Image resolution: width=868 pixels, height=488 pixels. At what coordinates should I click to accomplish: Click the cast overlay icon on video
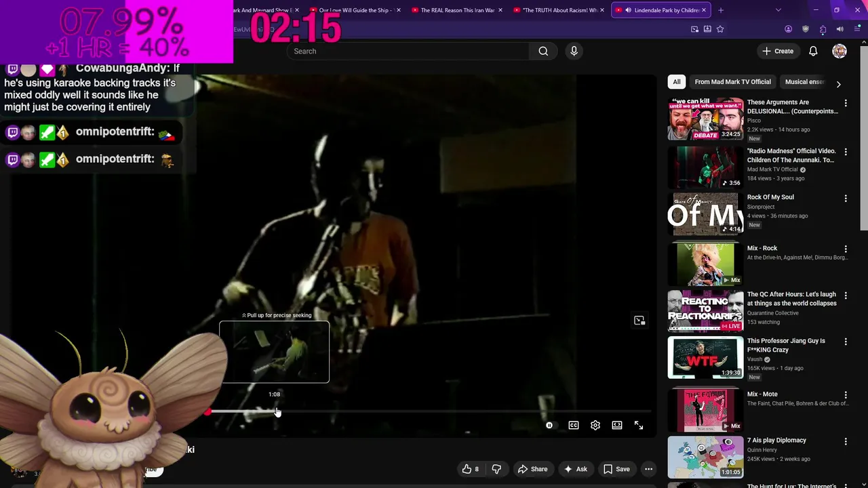point(639,321)
